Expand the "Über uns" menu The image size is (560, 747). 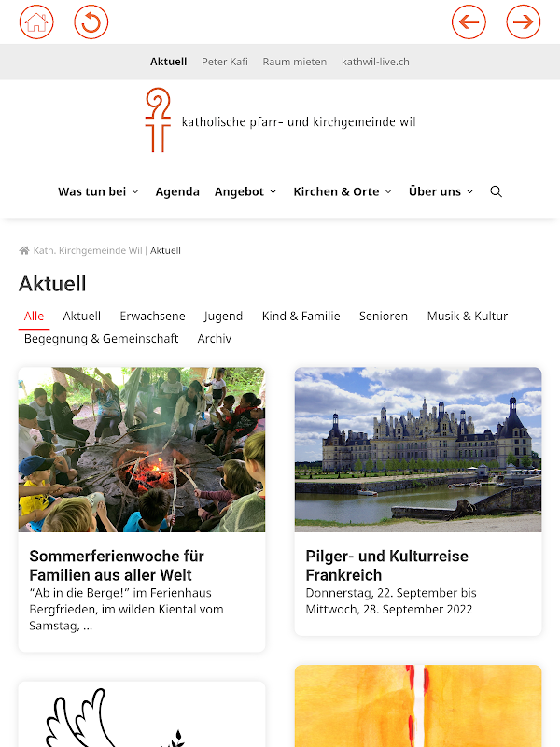tap(441, 191)
